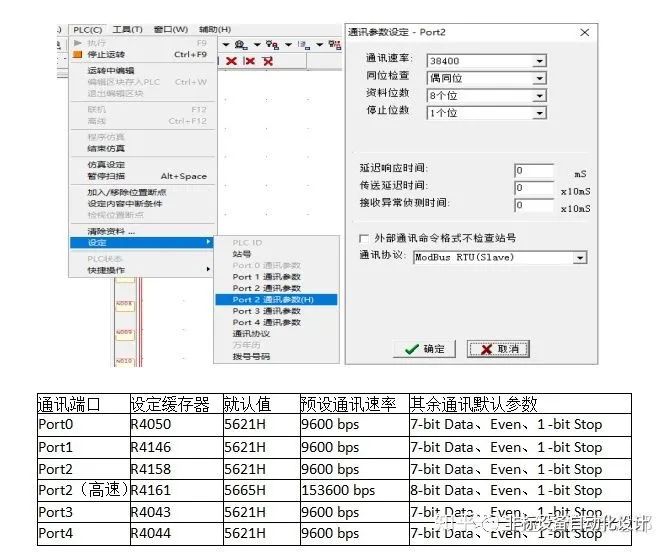Select 暂停扫描 menu item

[142, 176]
